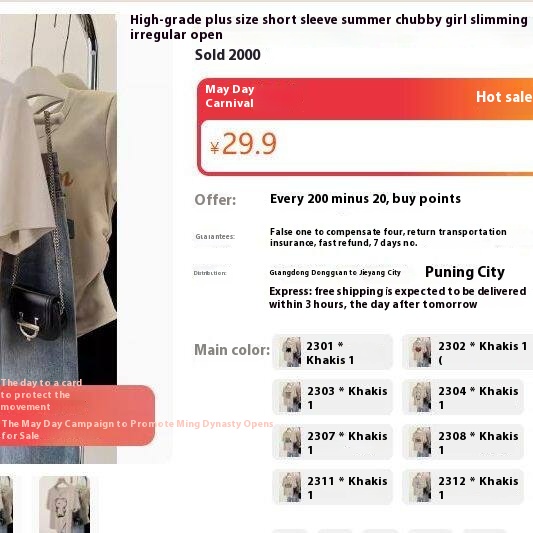Image resolution: width=533 pixels, height=533 pixels.
Task: Choose the 2302 * Khakis 1 color swatch
Action: point(467,352)
